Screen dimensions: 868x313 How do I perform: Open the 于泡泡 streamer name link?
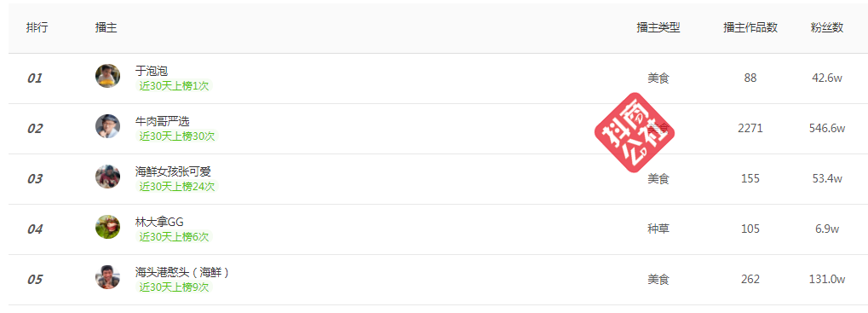[x=151, y=71]
